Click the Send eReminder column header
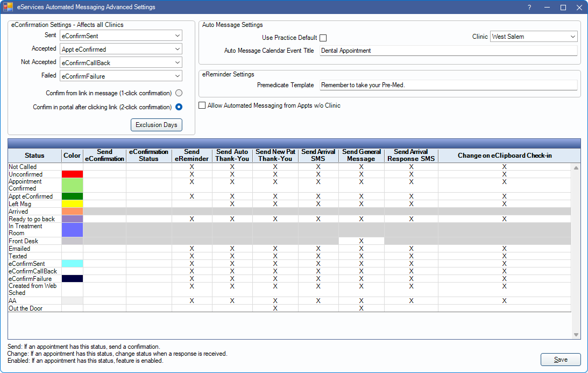 pyautogui.click(x=192, y=156)
